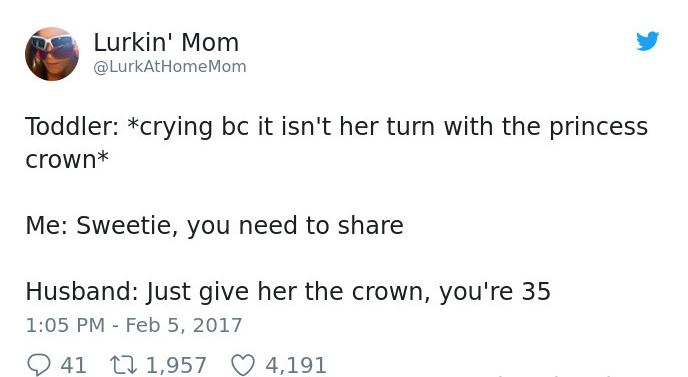Image resolution: width=688 pixels, height=377 pixels.
Task: Click the blue Twitter bird logo
Action: tap(648, 41)
